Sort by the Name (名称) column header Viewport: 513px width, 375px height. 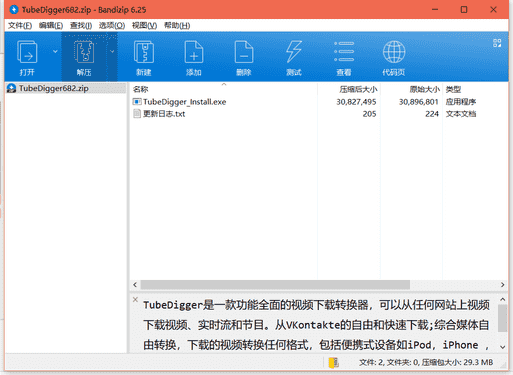click(x=223, y=89)
